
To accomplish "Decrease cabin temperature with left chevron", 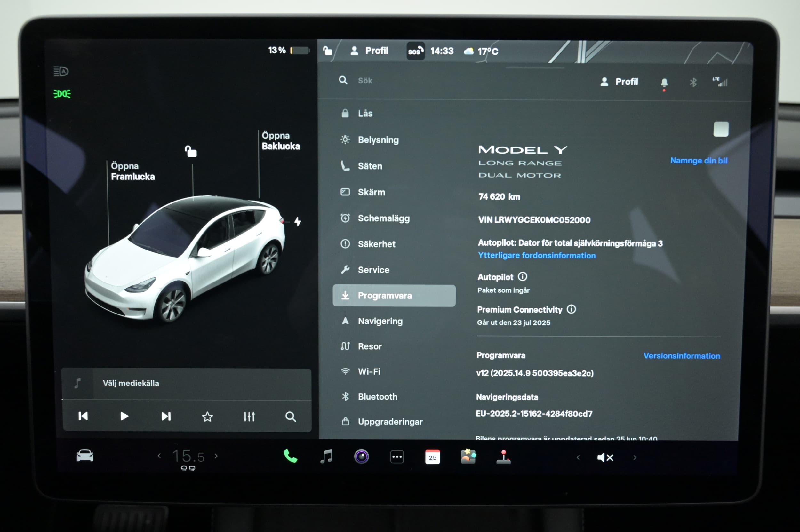I will coord(159,456).
